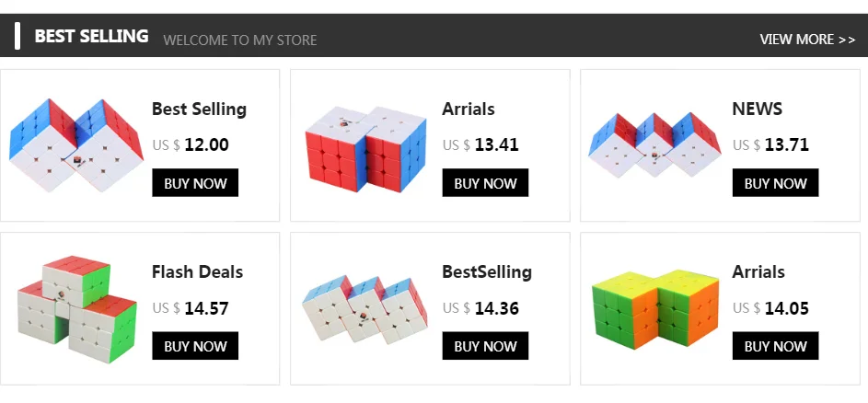Click BUY NOW for the $14.05 cube
868x403 pixels.
(x=775, y=346)
